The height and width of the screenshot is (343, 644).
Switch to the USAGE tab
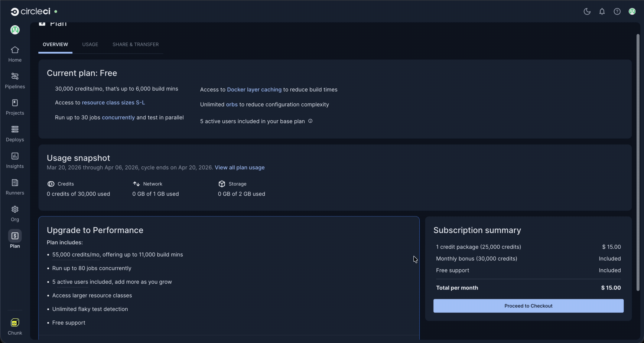point(90,44)
